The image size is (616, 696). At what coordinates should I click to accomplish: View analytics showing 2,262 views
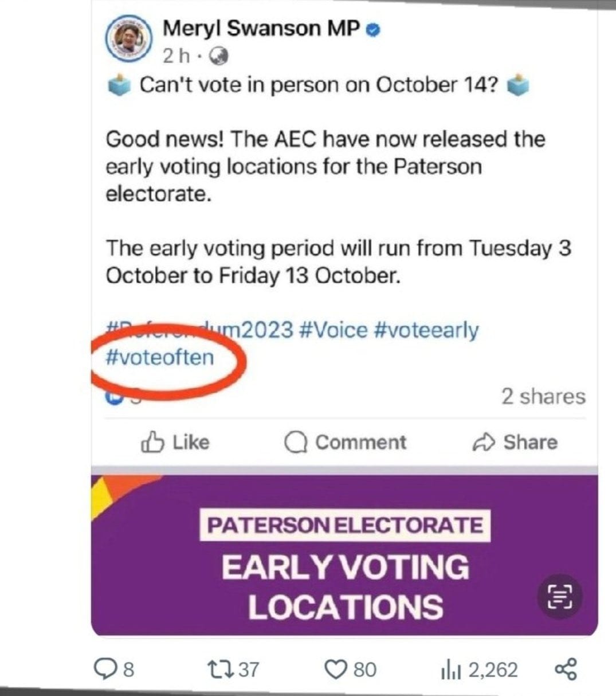click(479, 669)
